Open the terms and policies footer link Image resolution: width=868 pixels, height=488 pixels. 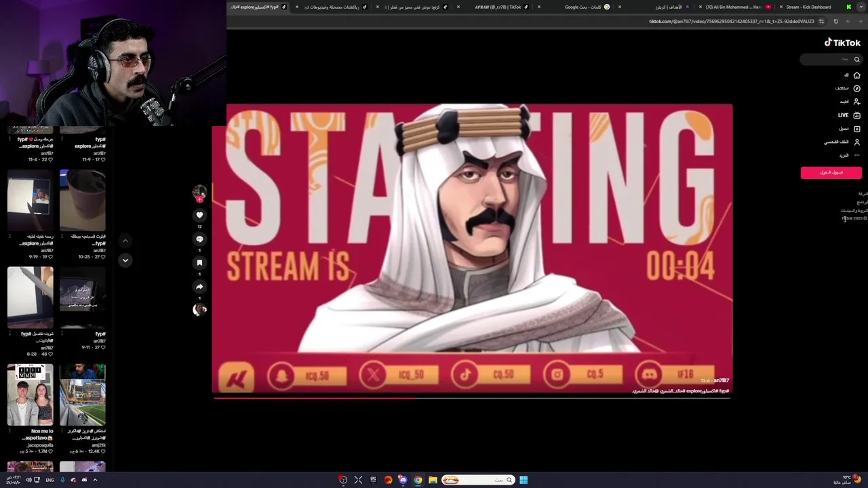(854, 210)
